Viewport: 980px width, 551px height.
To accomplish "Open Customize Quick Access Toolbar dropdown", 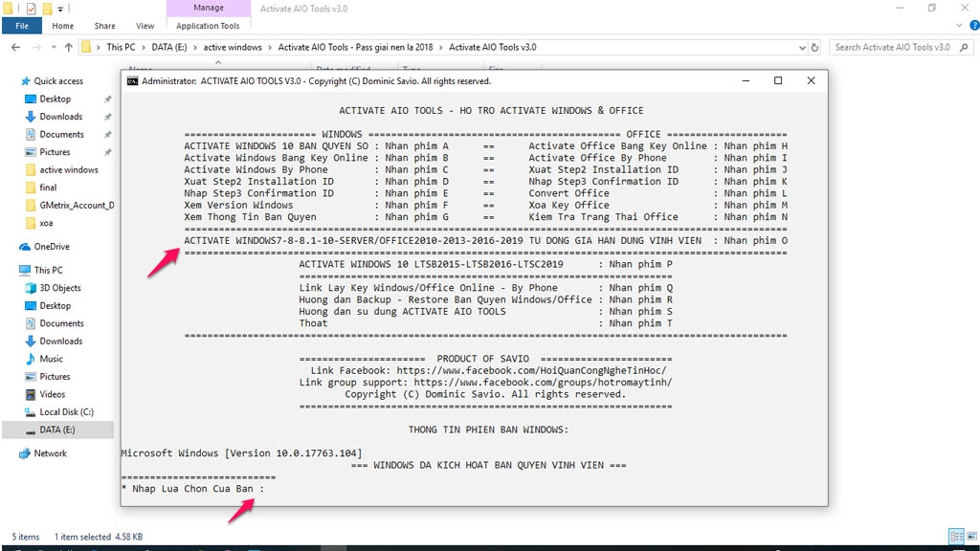I will pos(60,9).
